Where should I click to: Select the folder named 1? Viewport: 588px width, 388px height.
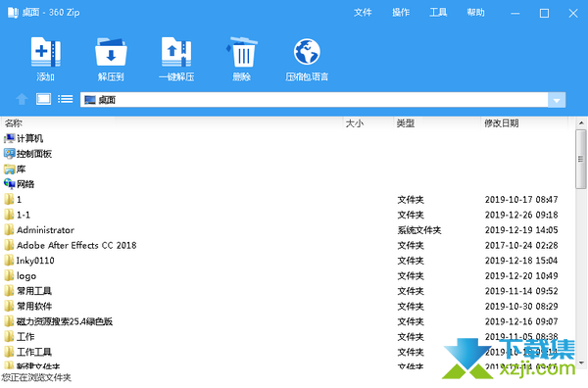pos(20,200)
